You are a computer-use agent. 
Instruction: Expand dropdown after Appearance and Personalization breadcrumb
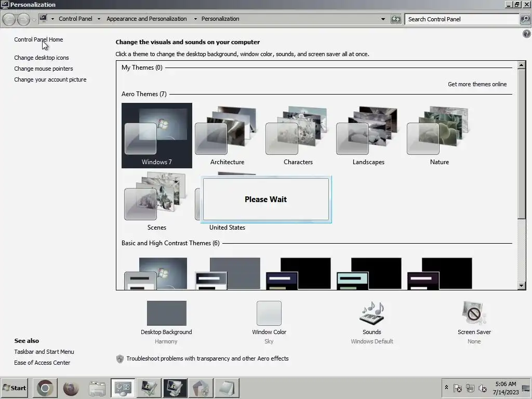[x=195, y=19]
